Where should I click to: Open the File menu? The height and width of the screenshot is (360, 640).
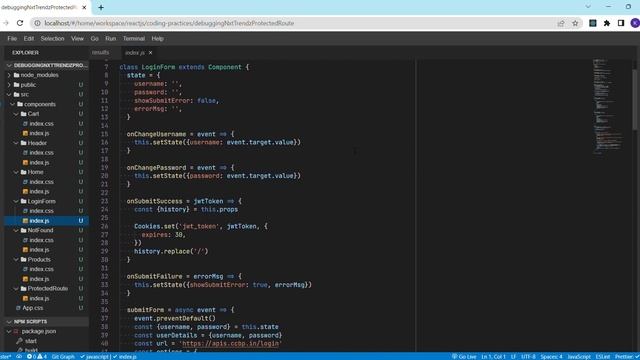click(12, 39)
